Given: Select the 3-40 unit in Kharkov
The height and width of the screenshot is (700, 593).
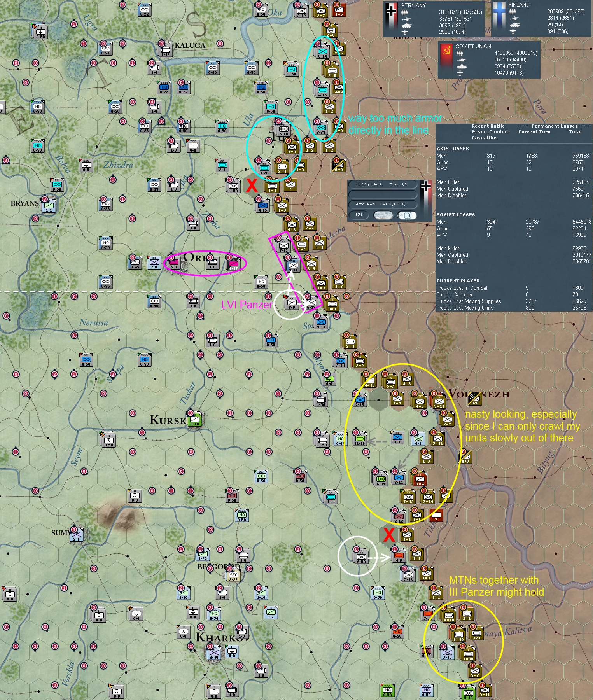Looking at the screenshot, I should click(214, 652).
